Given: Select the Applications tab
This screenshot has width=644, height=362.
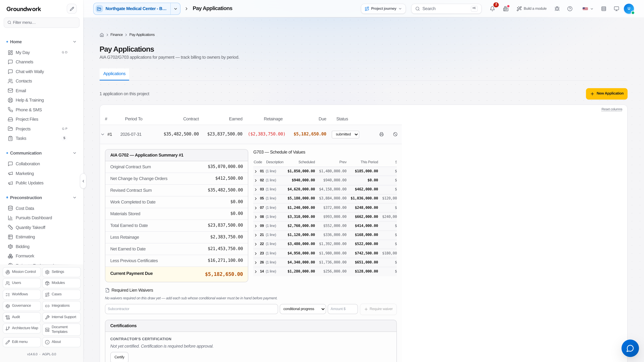Looking at the screenshot, I should point(114,74).
